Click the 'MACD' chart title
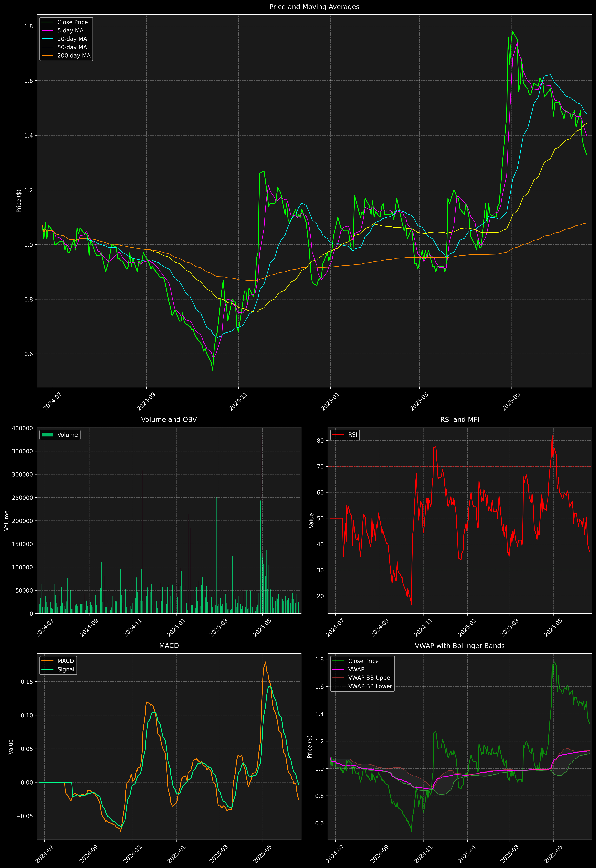 (x=169, y=646)
